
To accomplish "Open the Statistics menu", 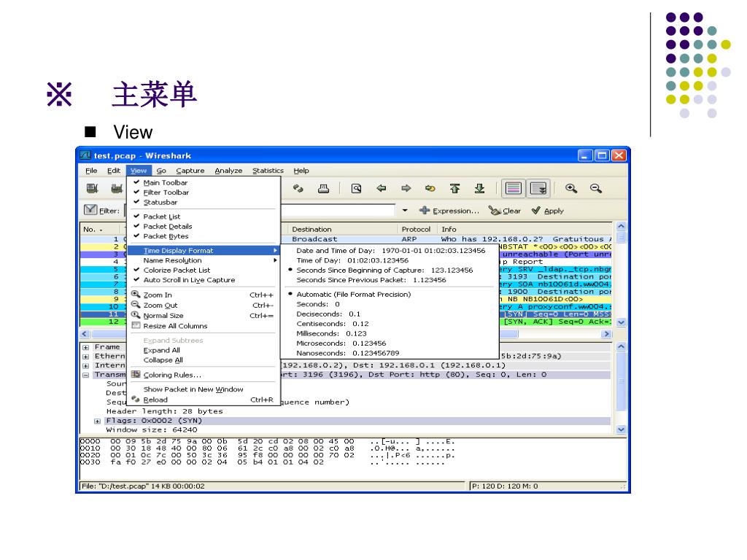I will pyautogui.click(x=268, y=171).
